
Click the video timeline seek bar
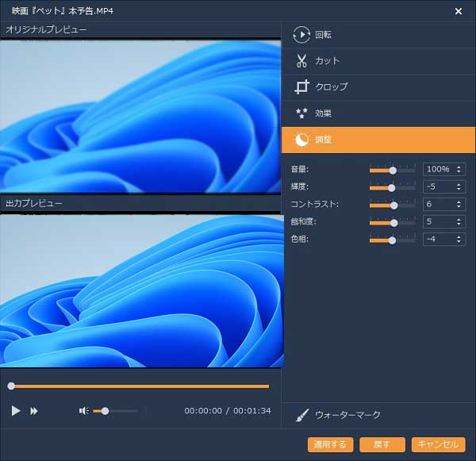click(140, 386)
